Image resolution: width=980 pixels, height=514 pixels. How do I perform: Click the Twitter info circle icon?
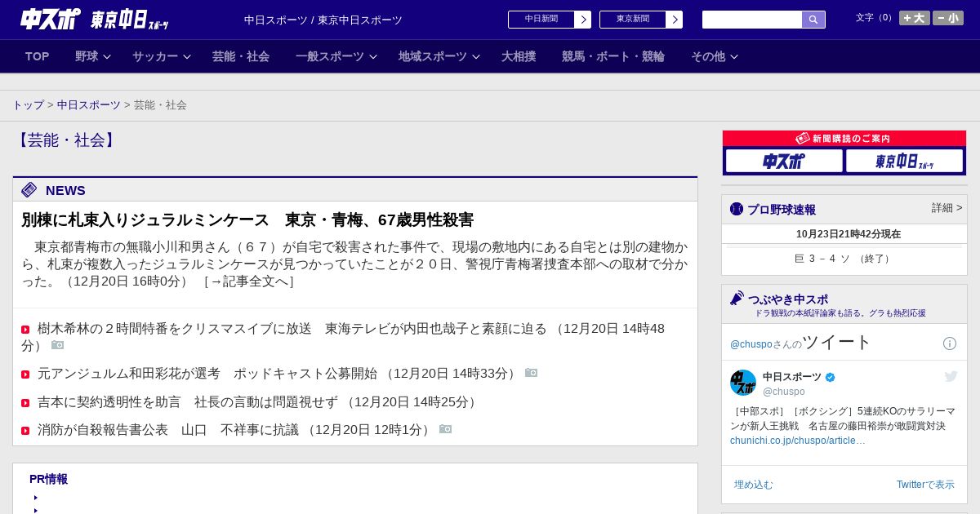(x=950, y=343)
